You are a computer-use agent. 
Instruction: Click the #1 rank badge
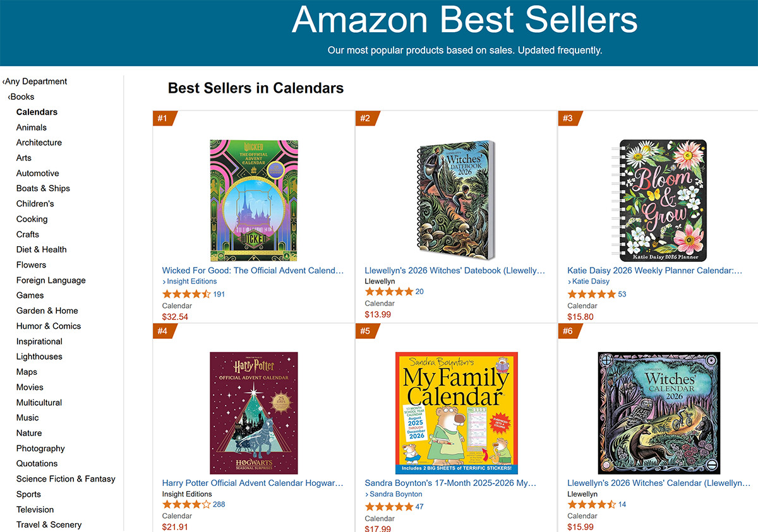[164, 118]
